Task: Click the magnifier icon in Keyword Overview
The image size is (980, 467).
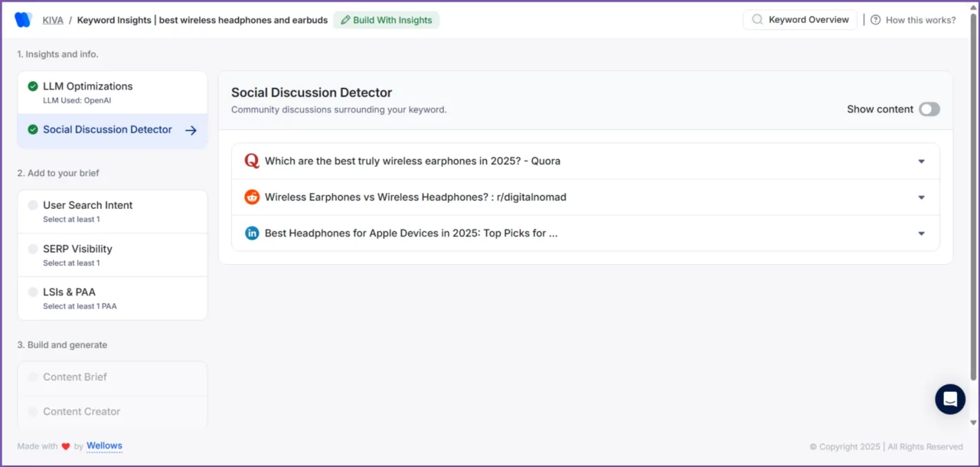Action: pyautogui.click(x=757, y=20)
